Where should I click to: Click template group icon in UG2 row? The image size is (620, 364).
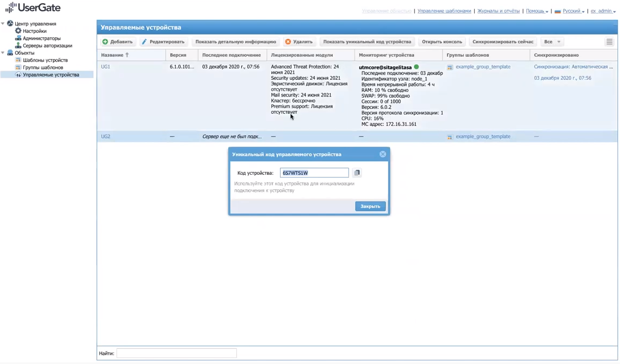tap(450, 137)
